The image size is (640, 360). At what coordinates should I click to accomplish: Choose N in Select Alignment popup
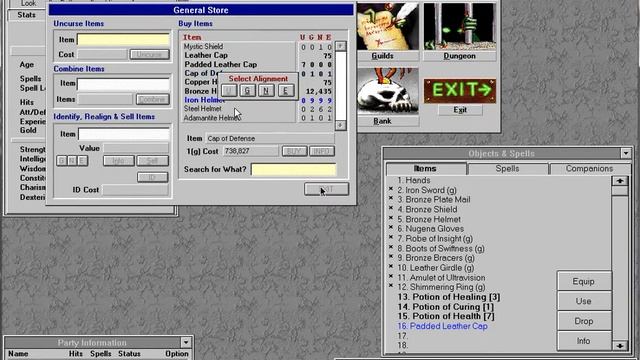(266, 91)
